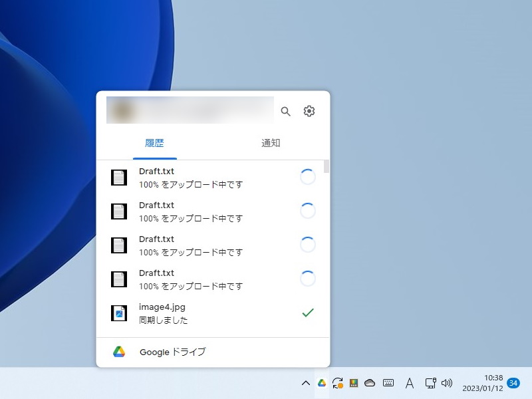Viewport: 532px width, 399px height.
Task: Open Google Drive settings via the gear icon
Action: tap(309, 112)
